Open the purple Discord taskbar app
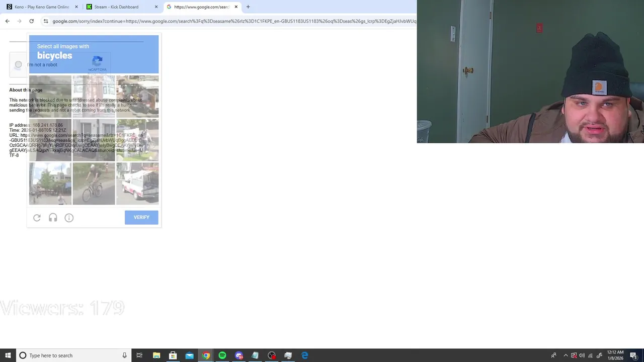This screenshot has width=644, height=362. click(239, 355)
